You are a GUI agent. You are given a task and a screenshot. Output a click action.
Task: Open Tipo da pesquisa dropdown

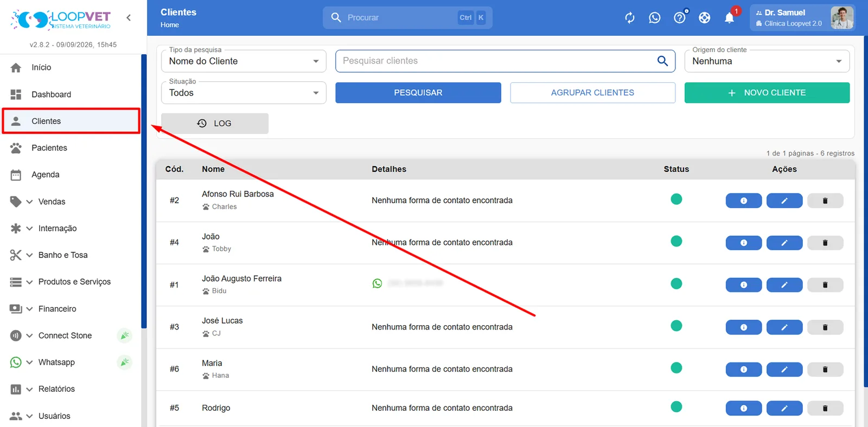(x=244, y=61)
